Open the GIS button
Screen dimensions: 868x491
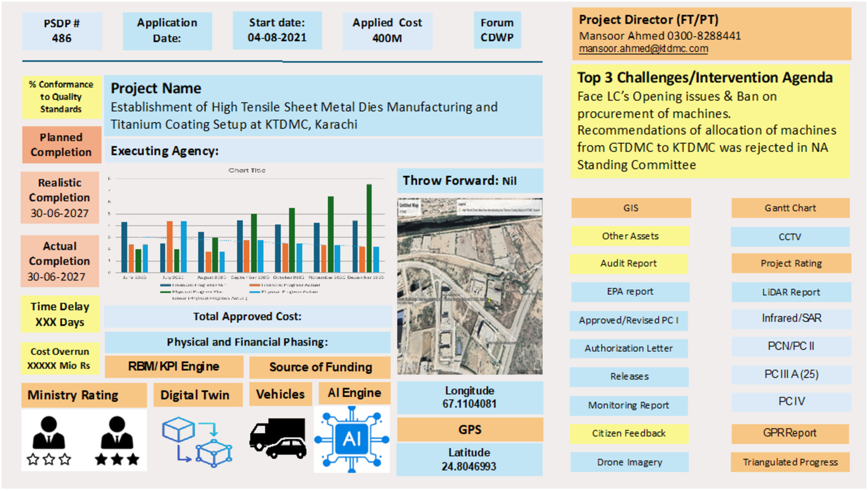[631, 208]
